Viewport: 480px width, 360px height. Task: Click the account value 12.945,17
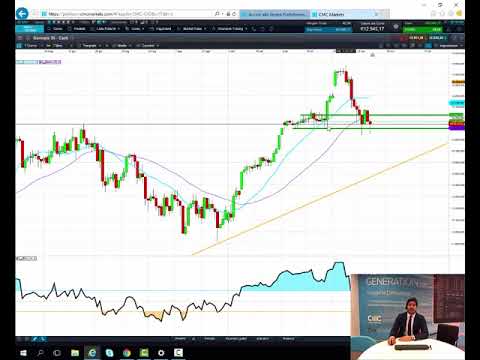tap(372, 29)
